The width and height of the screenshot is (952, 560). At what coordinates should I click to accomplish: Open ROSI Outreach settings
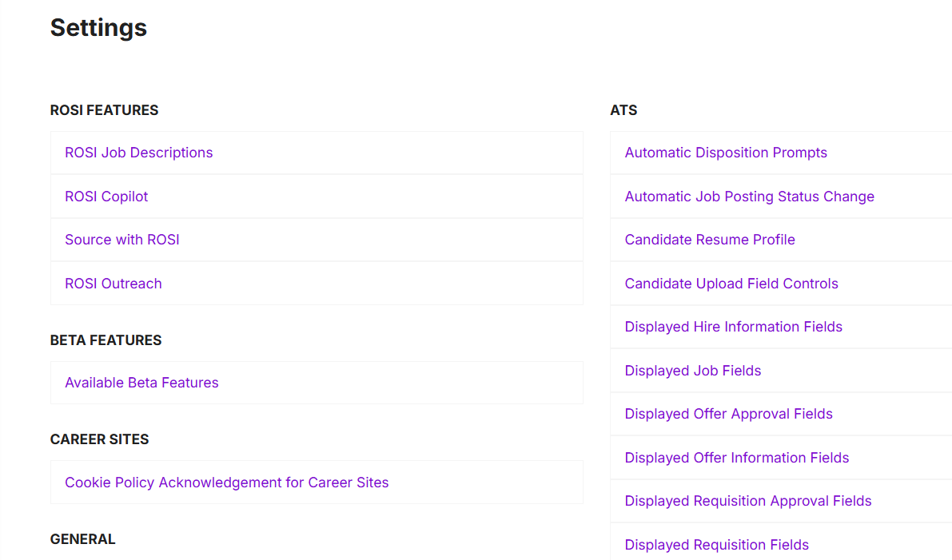[113, 284]
